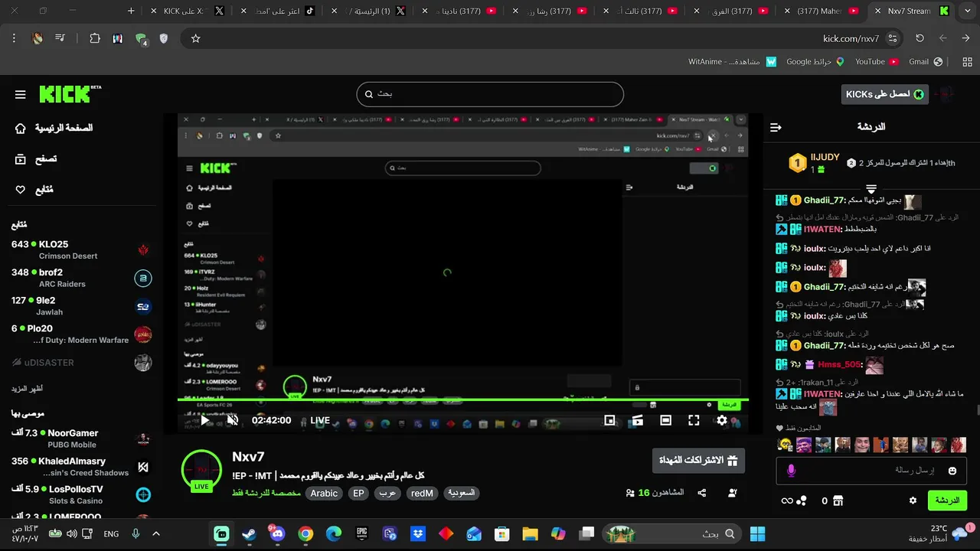Open 9le2 Jawlah channel
The width and height of the screenshot is (980, 551).
click(x=81, y=306)
